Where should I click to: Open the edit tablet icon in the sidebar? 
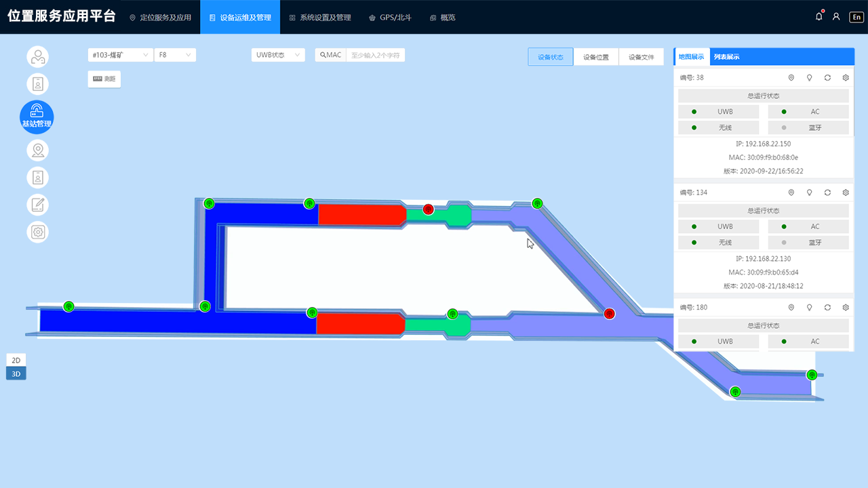38,205
